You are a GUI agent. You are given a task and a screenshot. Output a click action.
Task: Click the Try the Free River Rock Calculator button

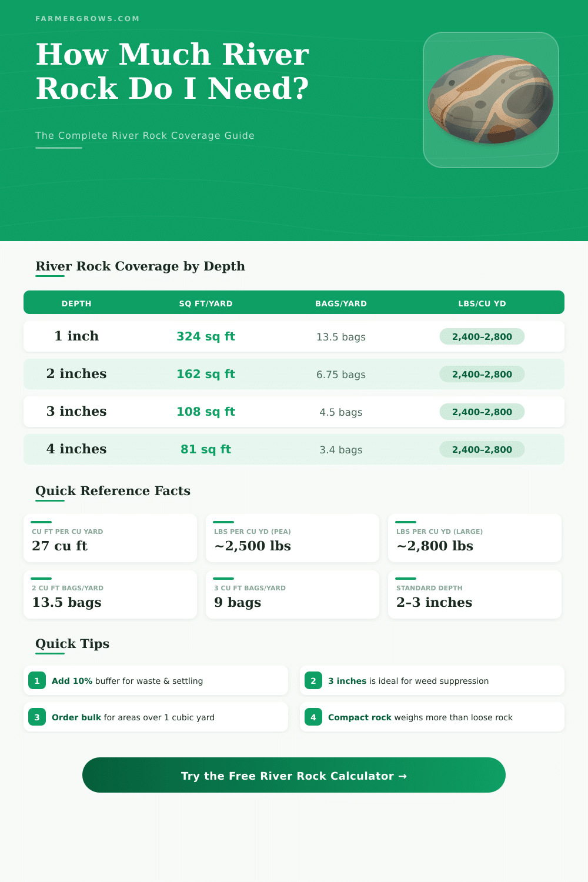[294, 776]
